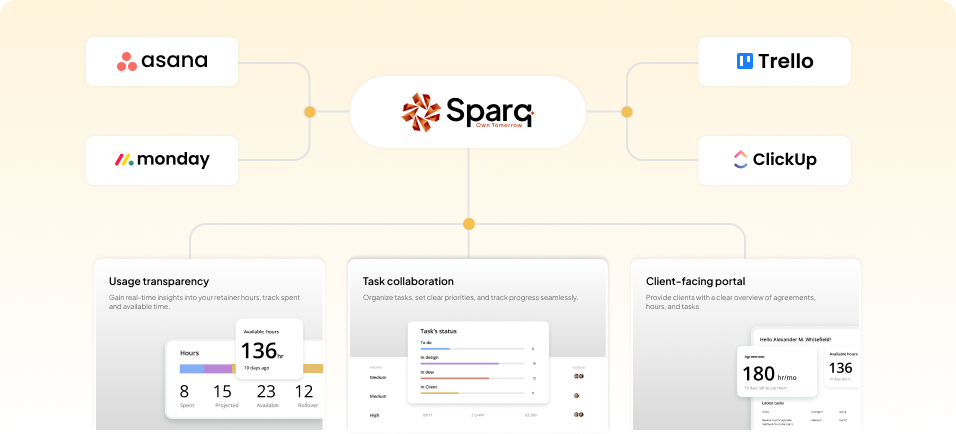Select the In dev red progress bar
956x434 pixels.
point(472,379)
